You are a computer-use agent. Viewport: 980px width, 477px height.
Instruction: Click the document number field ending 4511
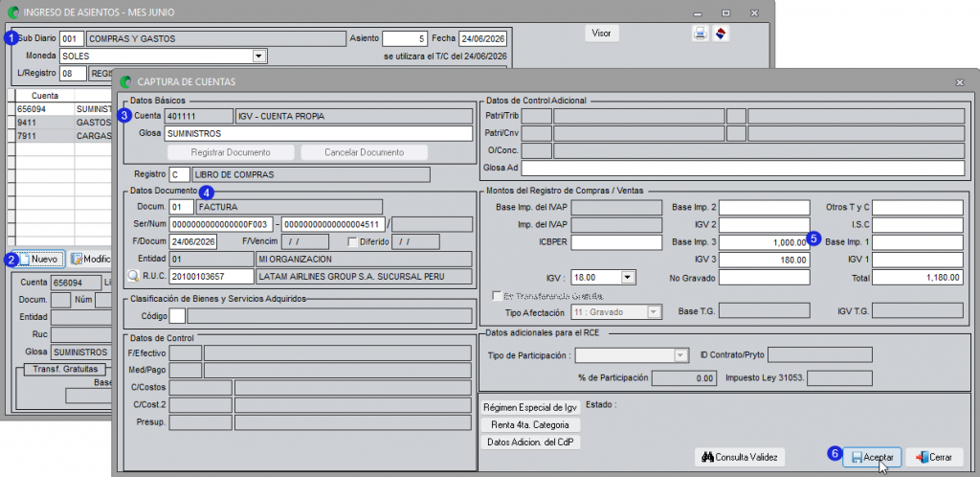click(x=333, y=224)
